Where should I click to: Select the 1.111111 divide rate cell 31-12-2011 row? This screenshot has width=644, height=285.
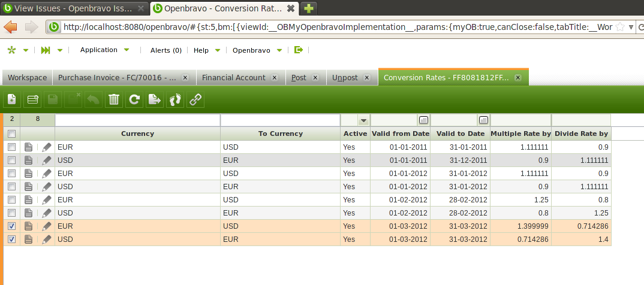tap(581, 160)
